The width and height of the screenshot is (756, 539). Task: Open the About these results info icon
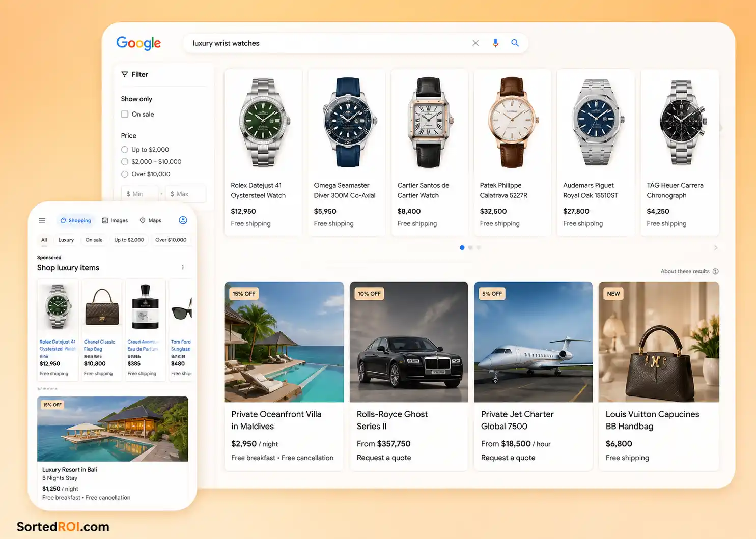(715, 271)
